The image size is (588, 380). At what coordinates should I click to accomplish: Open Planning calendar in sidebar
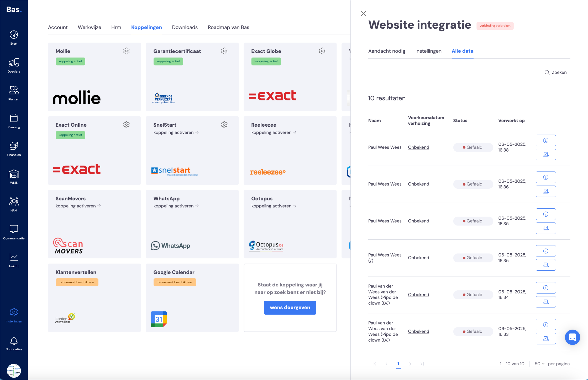coord(14,121)
